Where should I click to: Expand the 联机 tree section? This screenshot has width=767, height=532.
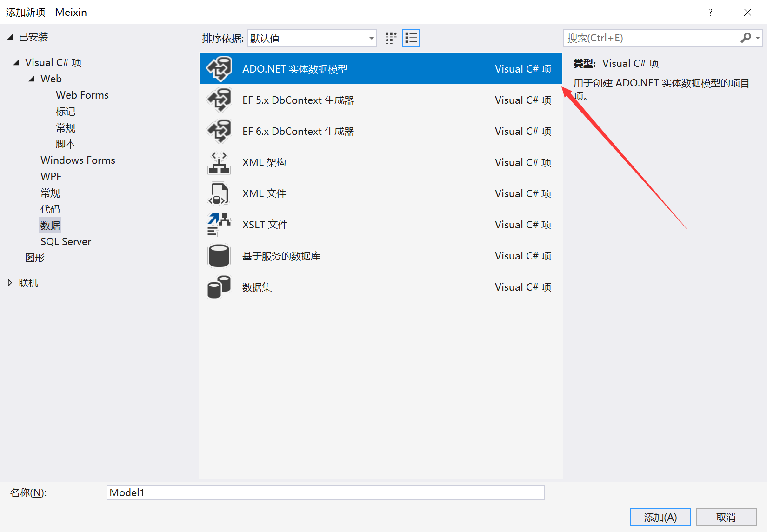pos(10,283)
